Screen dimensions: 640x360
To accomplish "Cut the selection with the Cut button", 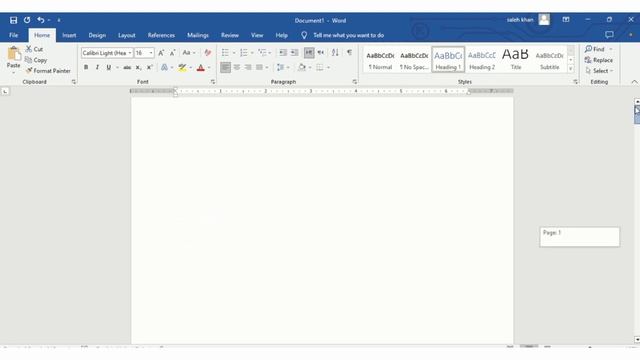I will tap(34, 49).
